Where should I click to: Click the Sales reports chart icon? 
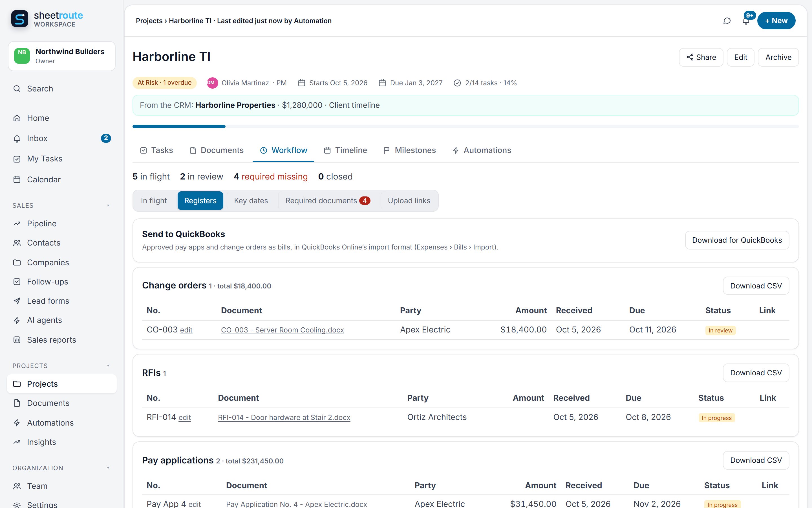[17, 340]
